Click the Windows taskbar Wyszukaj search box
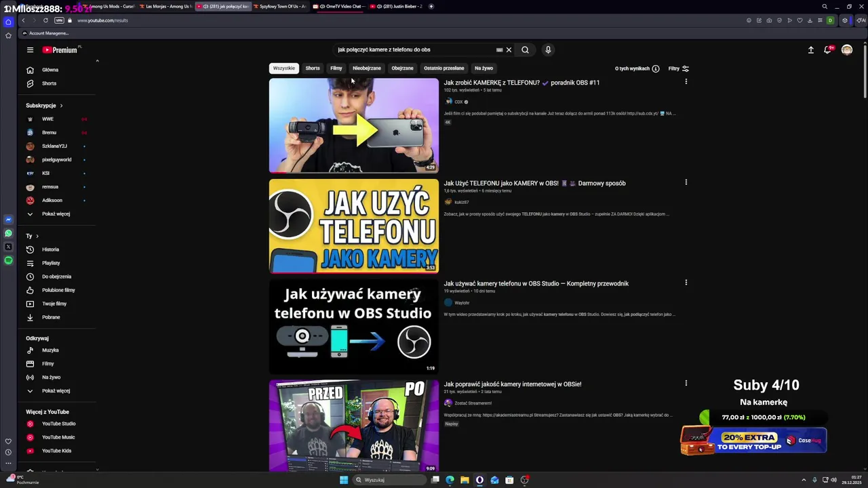 (x=391, y=480)
